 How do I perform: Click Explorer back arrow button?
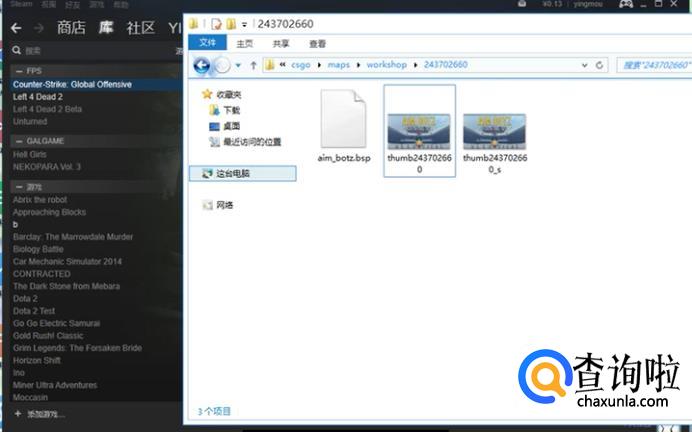click(x=202, y=66)
